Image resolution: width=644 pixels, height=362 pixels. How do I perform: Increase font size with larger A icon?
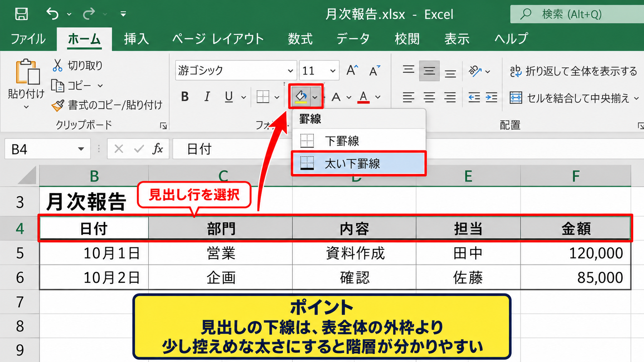(352, 70)
